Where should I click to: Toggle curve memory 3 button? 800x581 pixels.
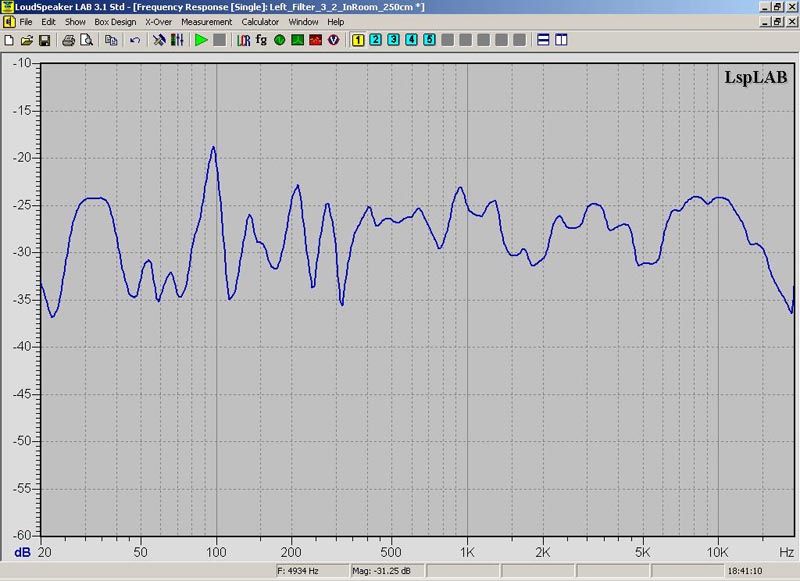(393, 40)
